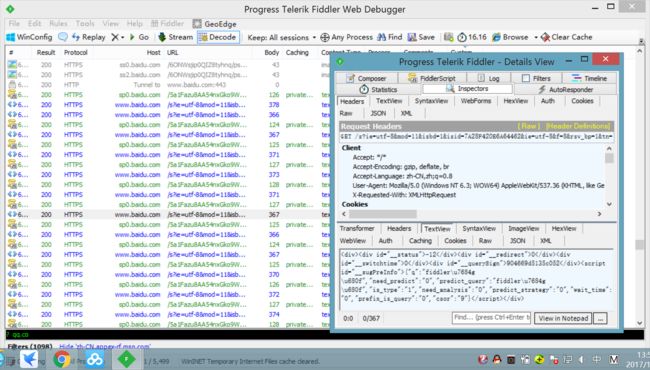Sort sessions by Result column
The width and height of the screenshot is (650, 370).
tap(46, 53)
